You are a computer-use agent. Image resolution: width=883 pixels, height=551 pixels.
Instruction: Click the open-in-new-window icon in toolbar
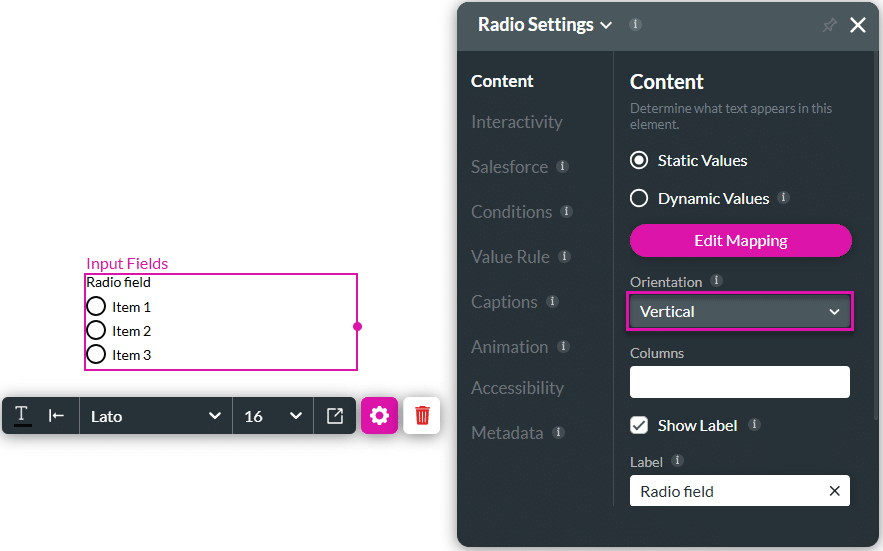pos(335,416)
